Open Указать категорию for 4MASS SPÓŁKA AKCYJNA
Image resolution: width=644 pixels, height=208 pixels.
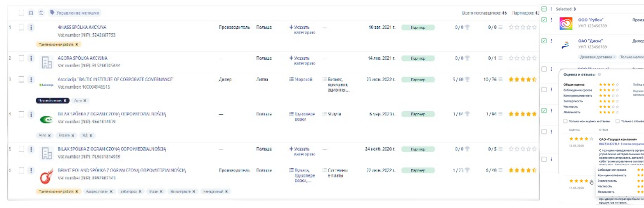[302, 30]
